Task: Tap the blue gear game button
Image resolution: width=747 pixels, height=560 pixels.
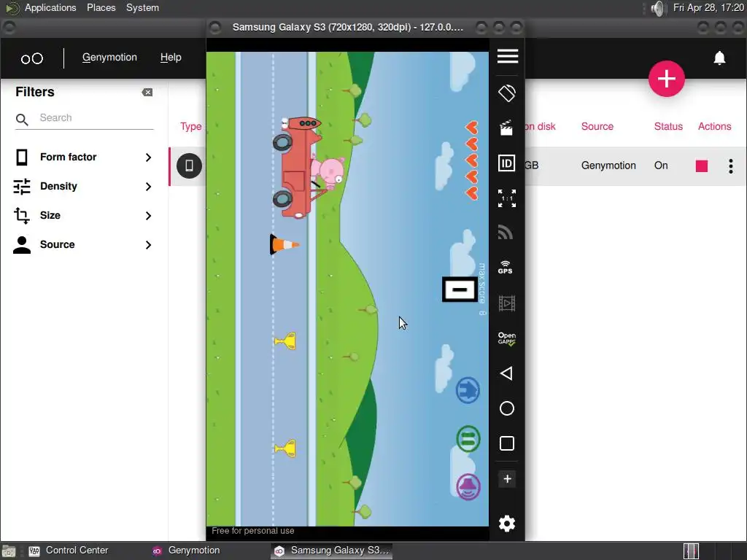Action: click(468, 391)
